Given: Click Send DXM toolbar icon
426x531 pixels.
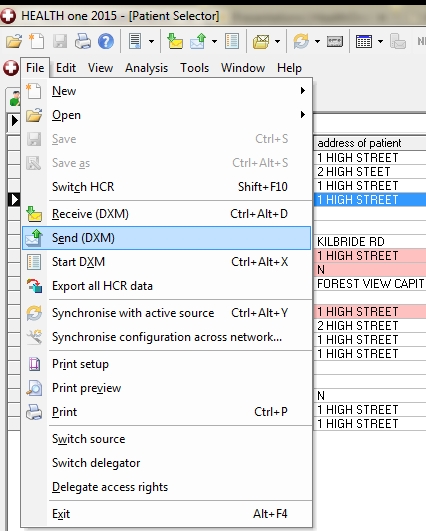Looking at the screenshot, I should (x=198, y=41).
